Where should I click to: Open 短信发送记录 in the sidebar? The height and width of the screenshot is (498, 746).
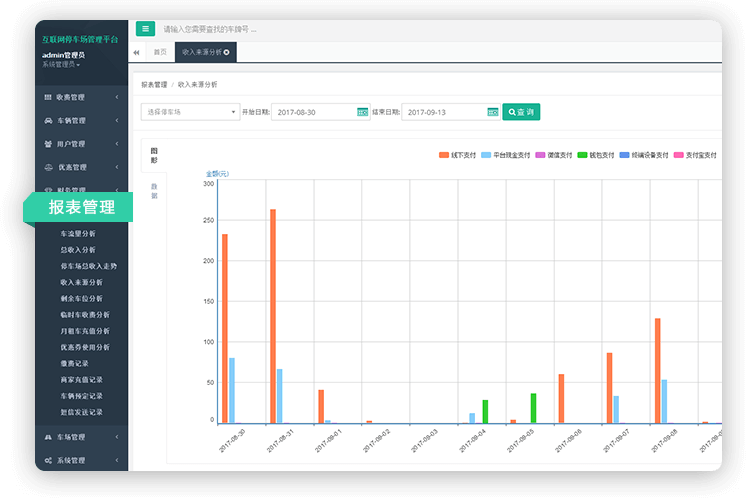point(81,412)
